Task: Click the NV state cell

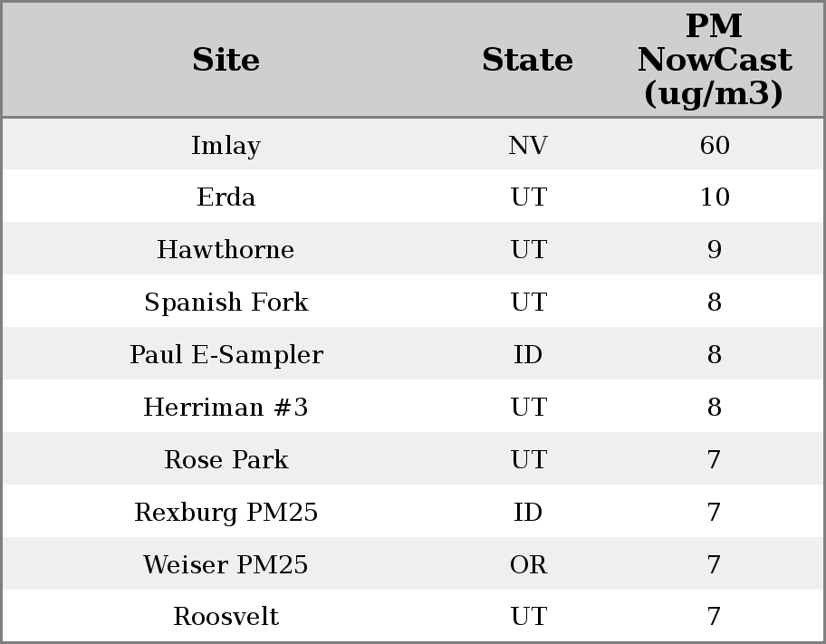Action: coord(527,145)
